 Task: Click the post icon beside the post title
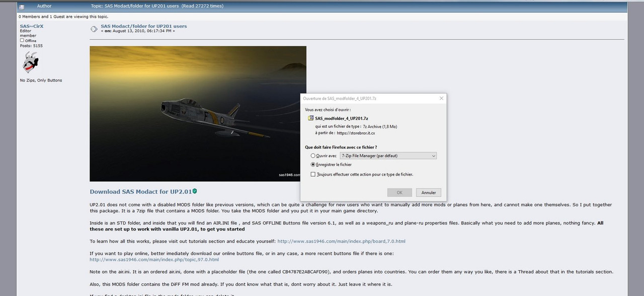94,29
